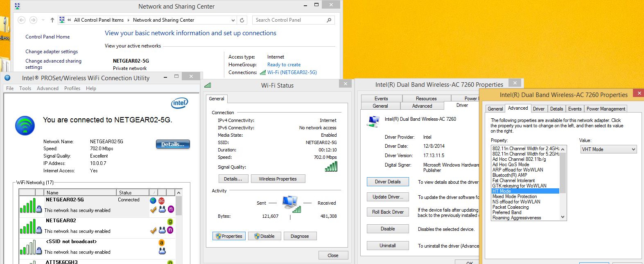
Task: Click the Roll Back Driver button
Action: click(x=388, y=212)
